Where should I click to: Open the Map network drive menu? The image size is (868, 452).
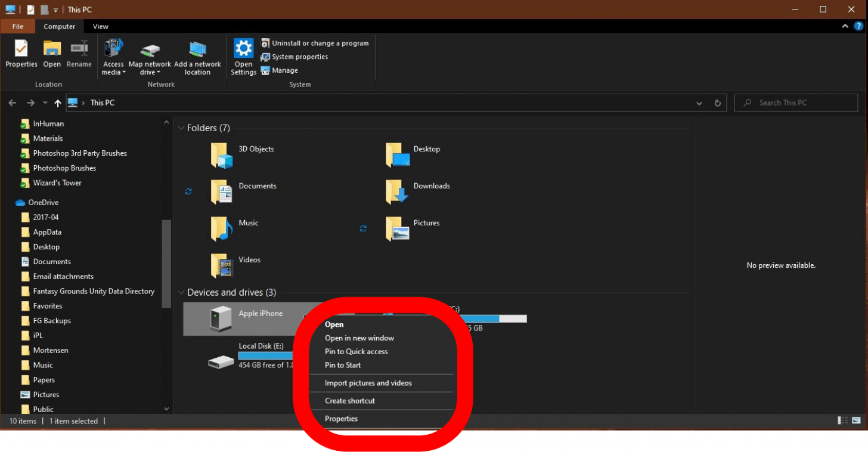(x=150, y=57)
